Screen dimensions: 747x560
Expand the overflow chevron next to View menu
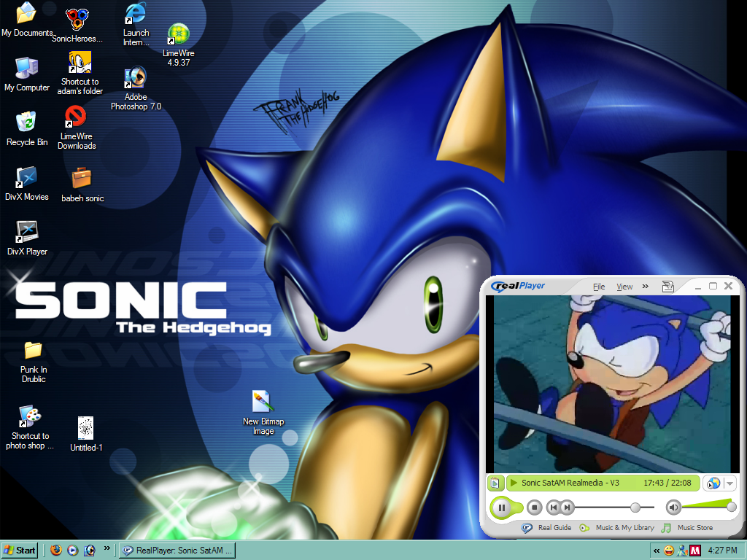click(645, 286)
